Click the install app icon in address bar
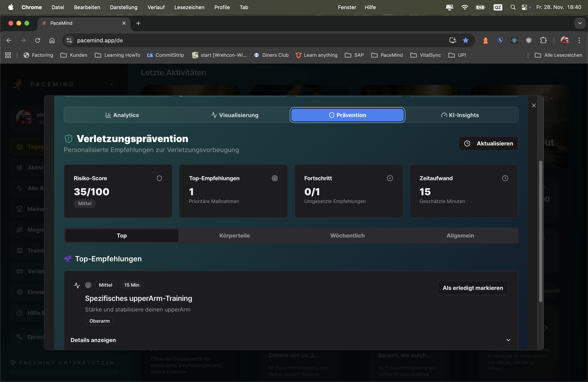Viewport: 588px width, 382px height. tap(452, 40)
